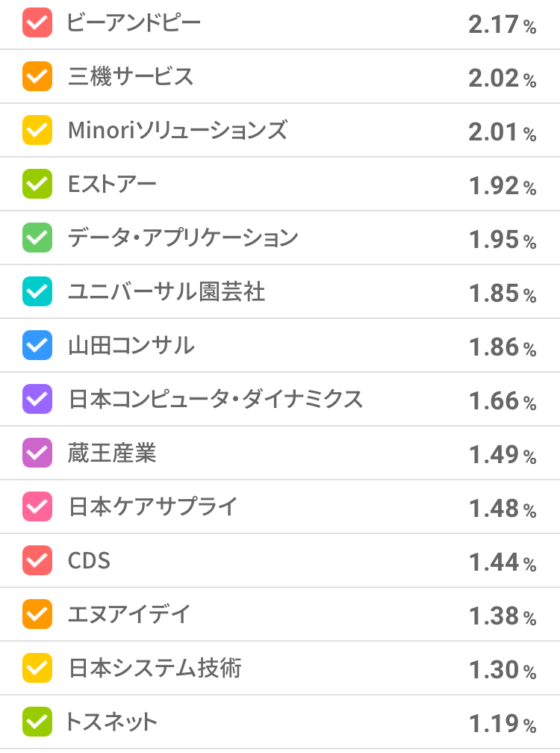Select the 三機サービス stock name
The image size is (560, 753).
point(131,76)
